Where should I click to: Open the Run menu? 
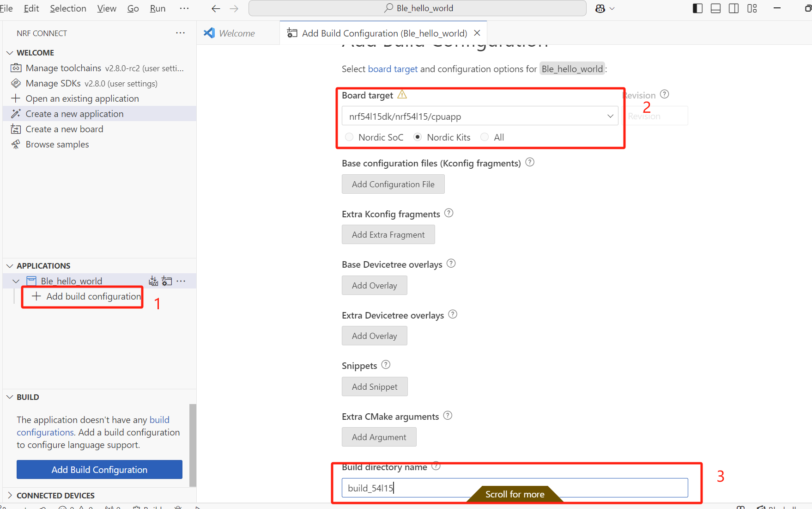[157, 8]
